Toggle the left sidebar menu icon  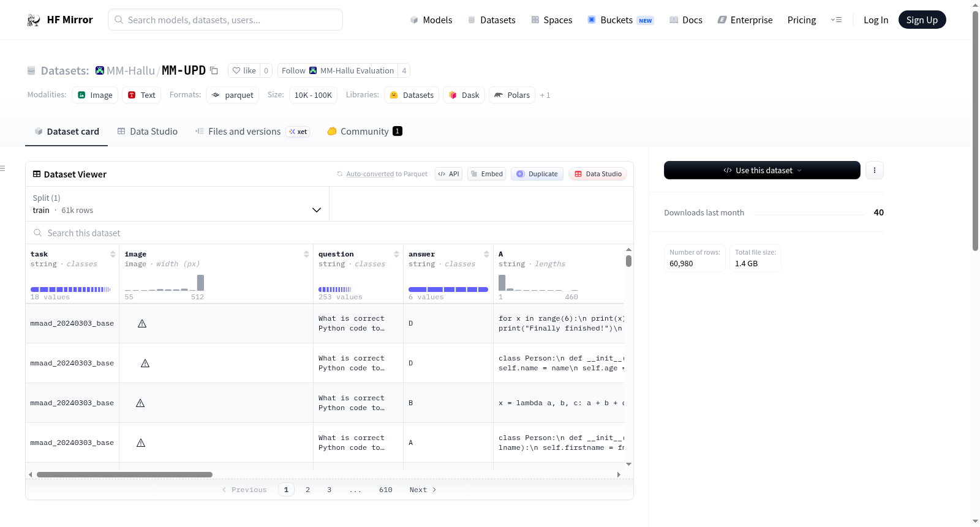(x=2, y=168)
